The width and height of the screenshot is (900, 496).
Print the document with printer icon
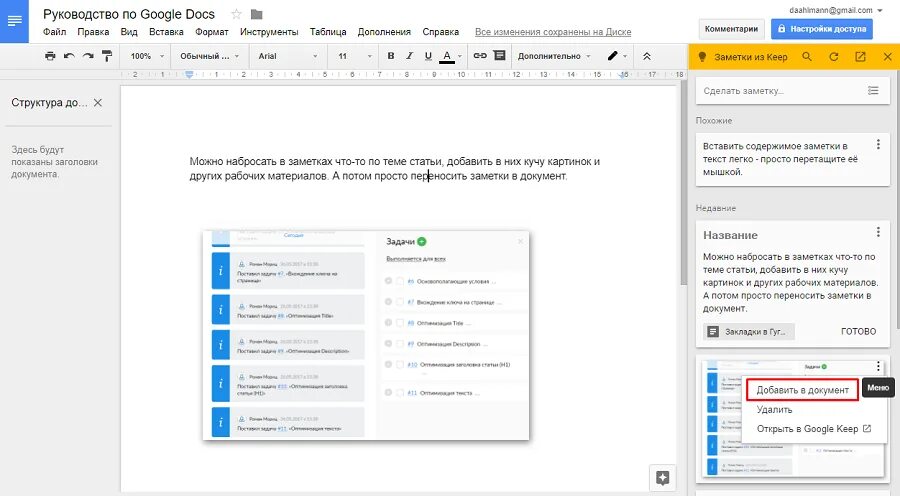(51, 56)
